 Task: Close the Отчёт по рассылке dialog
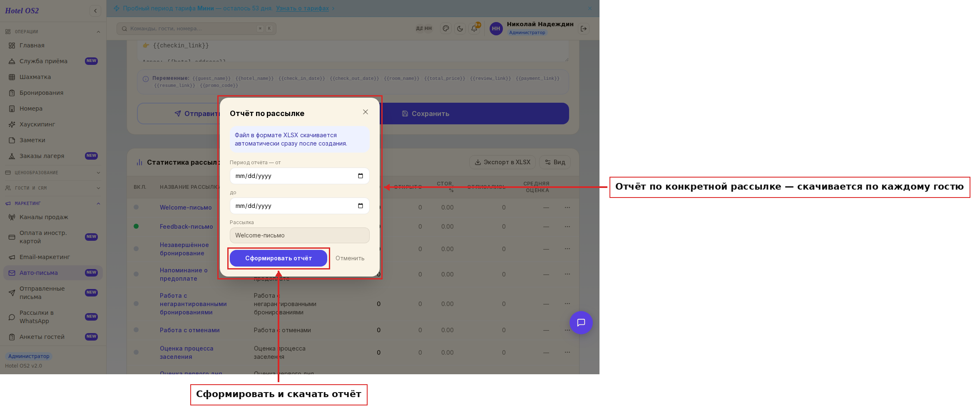tap(366, 112)
